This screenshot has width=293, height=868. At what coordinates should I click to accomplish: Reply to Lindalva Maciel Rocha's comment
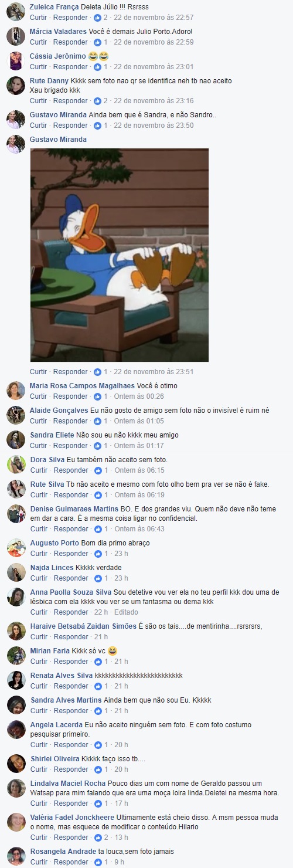point(70,803)
